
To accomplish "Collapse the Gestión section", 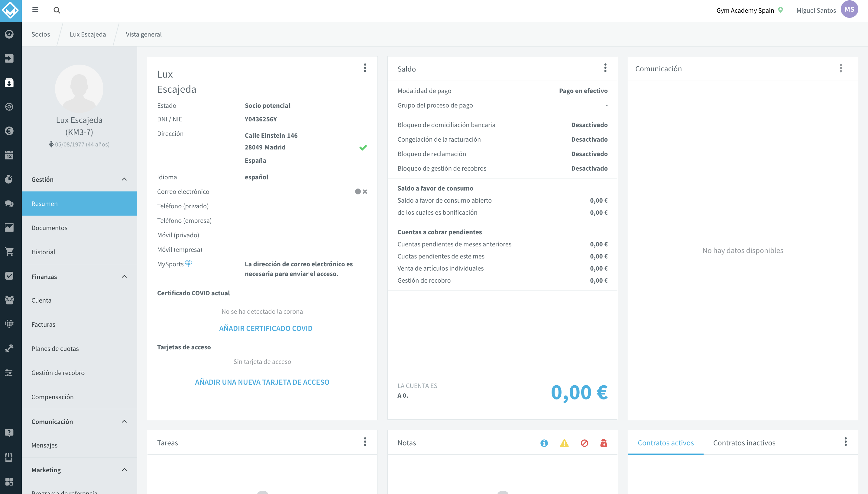I will 124,179.
